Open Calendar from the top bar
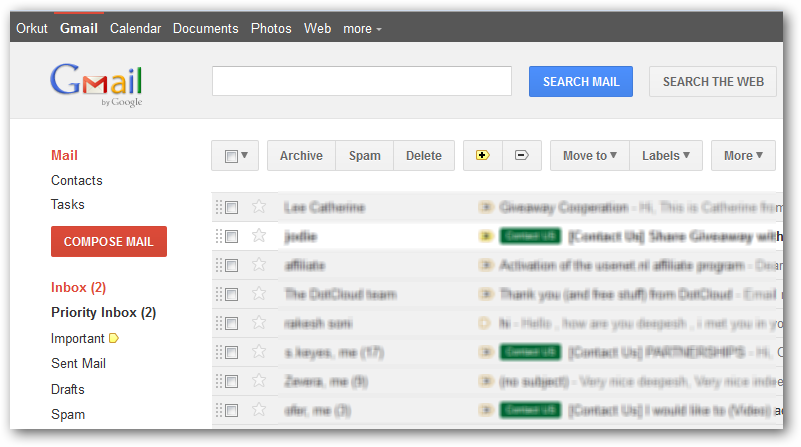This screenshot has height=447, width=801. [x=135, y=28]
